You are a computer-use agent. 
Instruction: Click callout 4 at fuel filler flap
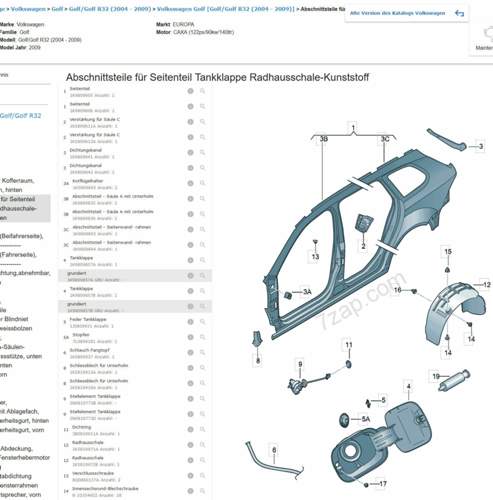(x=408, y=387)
